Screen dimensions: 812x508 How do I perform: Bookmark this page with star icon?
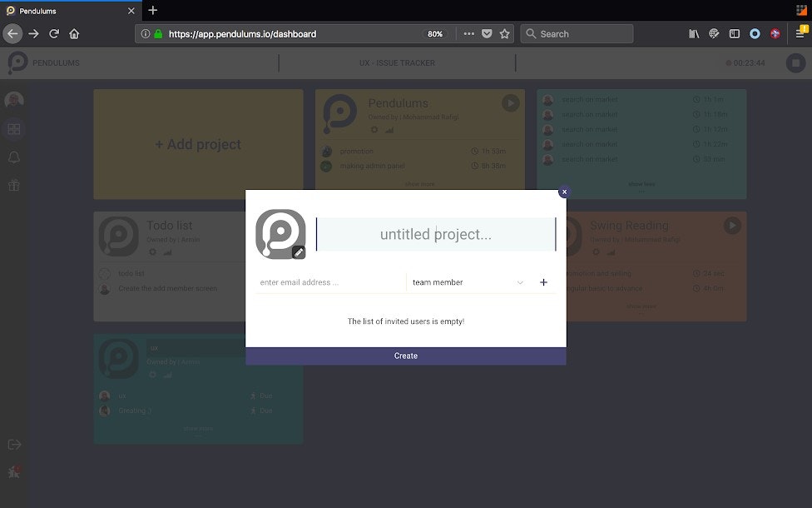[504, 33]
